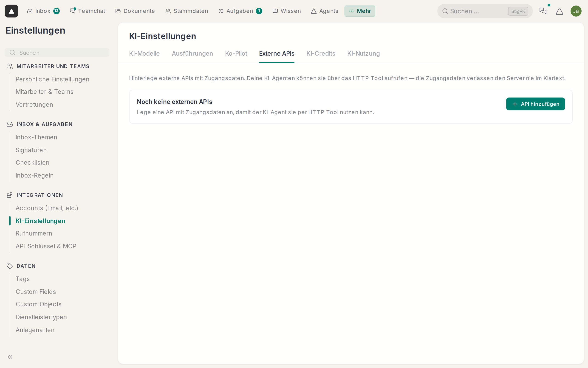The width and height of the screenshot is (588, 368).
Task: Open Custom Fields settings
Action: coord(36,292)
